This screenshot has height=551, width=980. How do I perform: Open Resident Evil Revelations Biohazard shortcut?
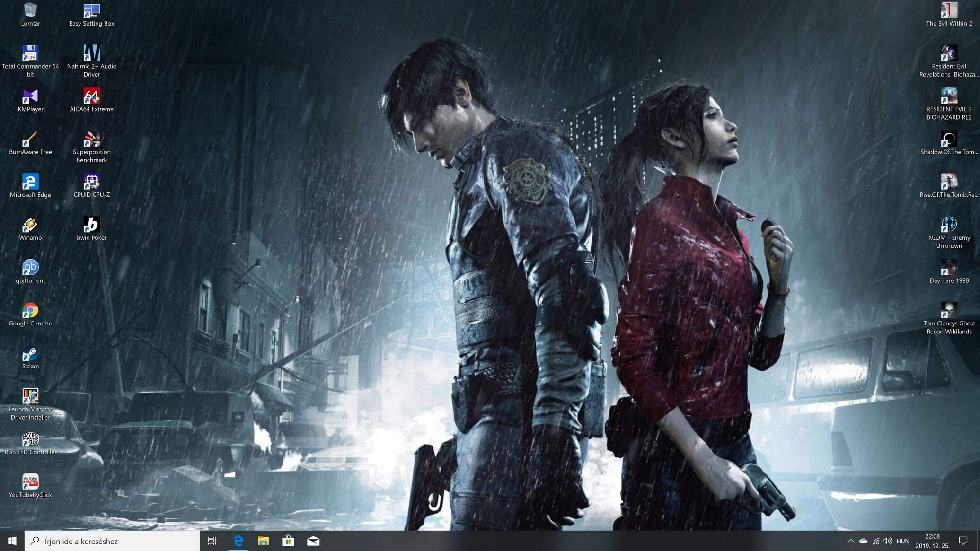click(x=949, y=61)
